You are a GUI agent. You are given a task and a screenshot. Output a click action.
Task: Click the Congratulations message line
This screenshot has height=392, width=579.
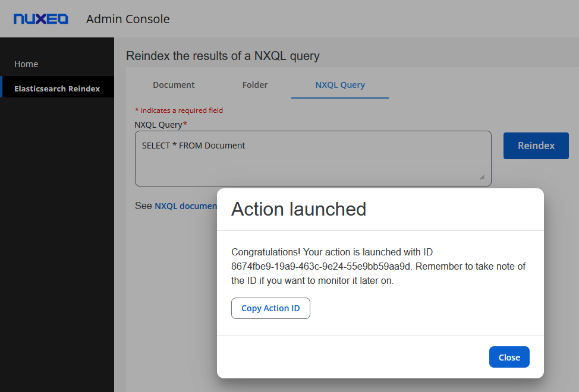[x=336, y=252]
